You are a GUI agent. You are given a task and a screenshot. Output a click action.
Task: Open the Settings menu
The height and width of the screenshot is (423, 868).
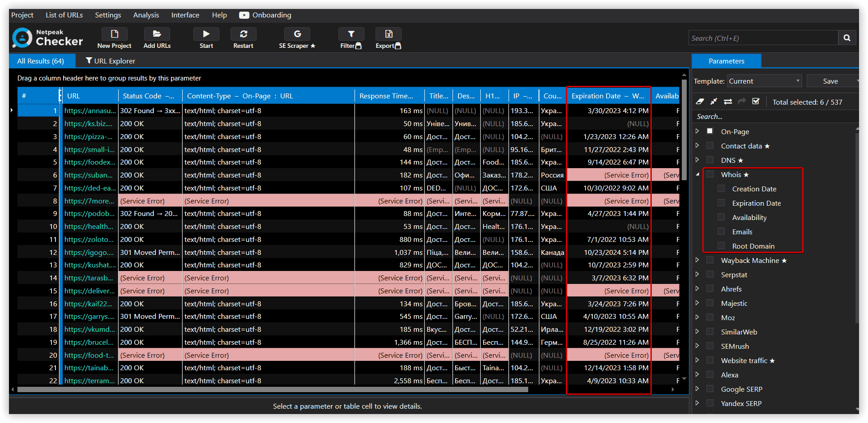click(x=108, y=15)
